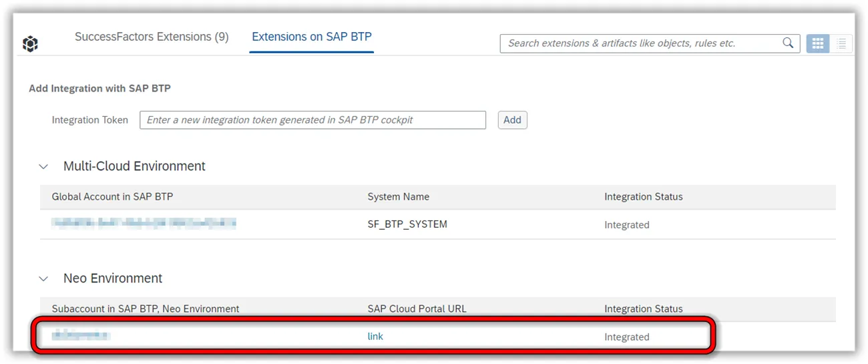Viewport: 868px width, 364px height.
Task: Click System Name column header
Action: [x=399, y=196]
